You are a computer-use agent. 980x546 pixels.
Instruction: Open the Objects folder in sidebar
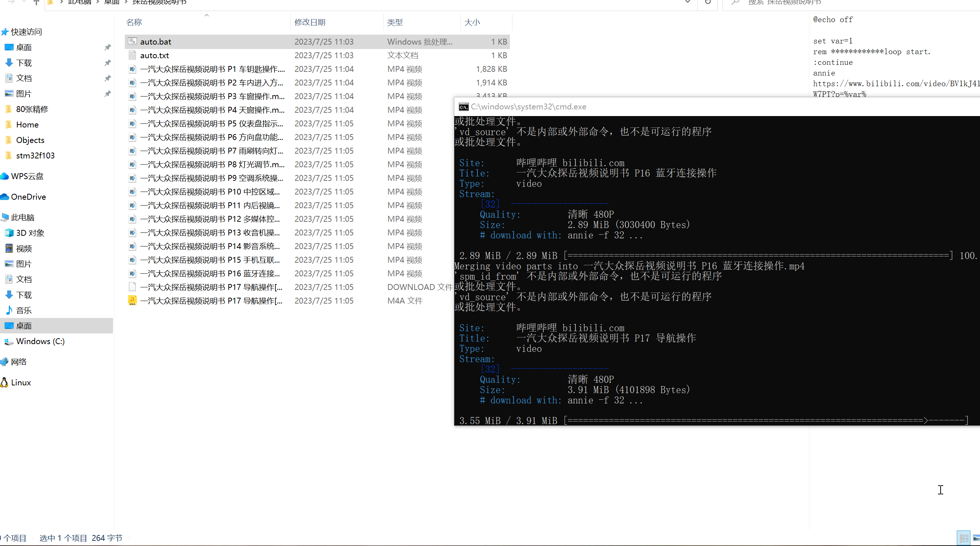pos(30,140)
